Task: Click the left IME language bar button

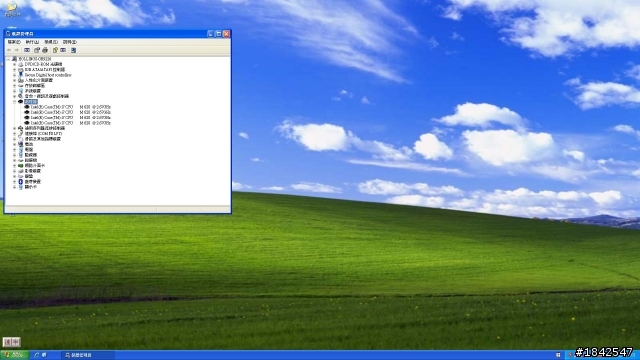Action: coord(7,342)
